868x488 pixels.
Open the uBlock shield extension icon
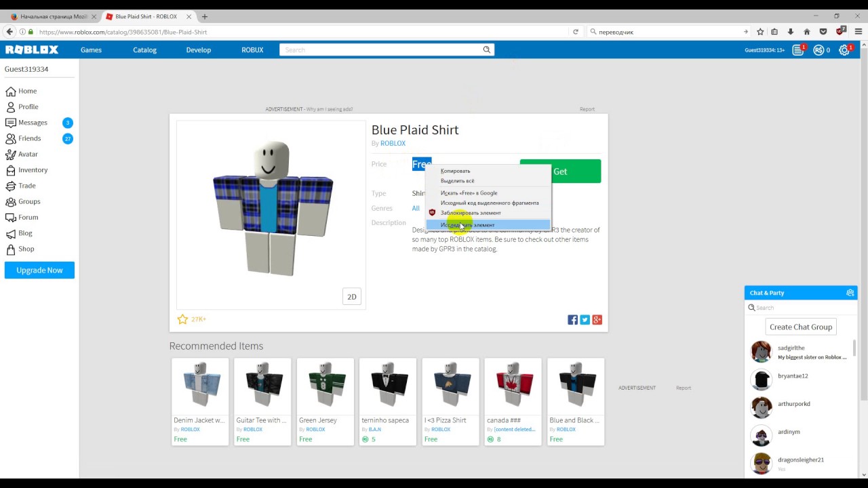(x=840, y=31)
